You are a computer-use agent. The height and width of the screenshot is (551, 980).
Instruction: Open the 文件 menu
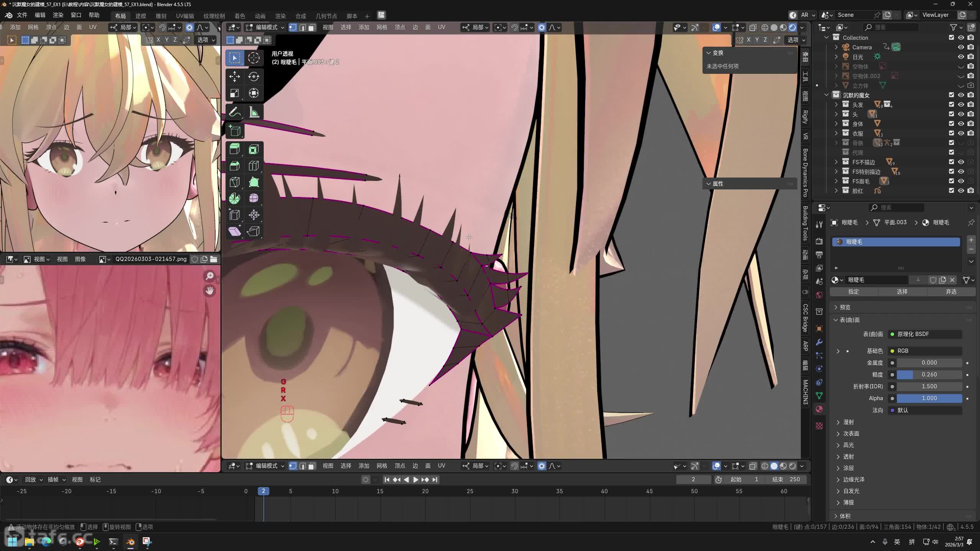point(22,15)
